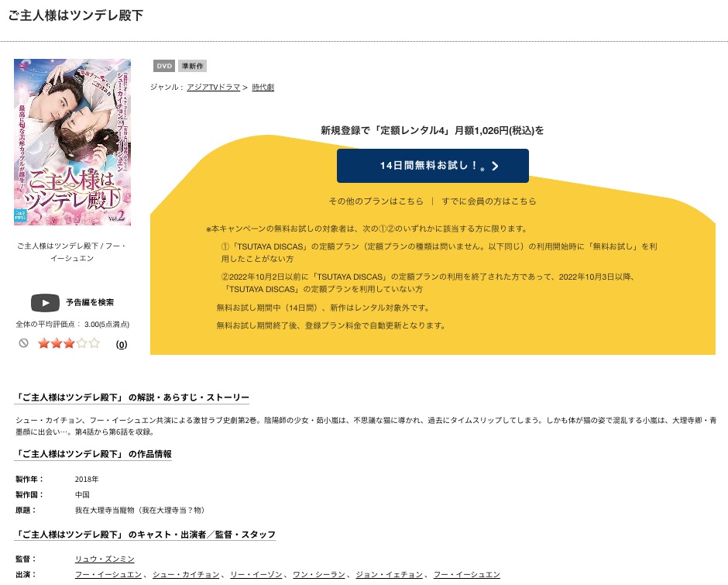Viewport: 728px width, 585px height.
Task: Clear rating with the no-rating circle icon
Action: (24, 343)
